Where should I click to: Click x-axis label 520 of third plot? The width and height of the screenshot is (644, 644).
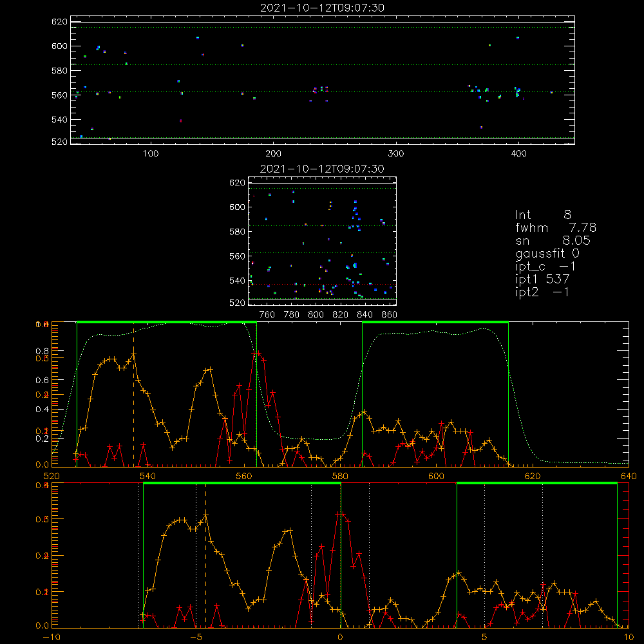(52, 476)
